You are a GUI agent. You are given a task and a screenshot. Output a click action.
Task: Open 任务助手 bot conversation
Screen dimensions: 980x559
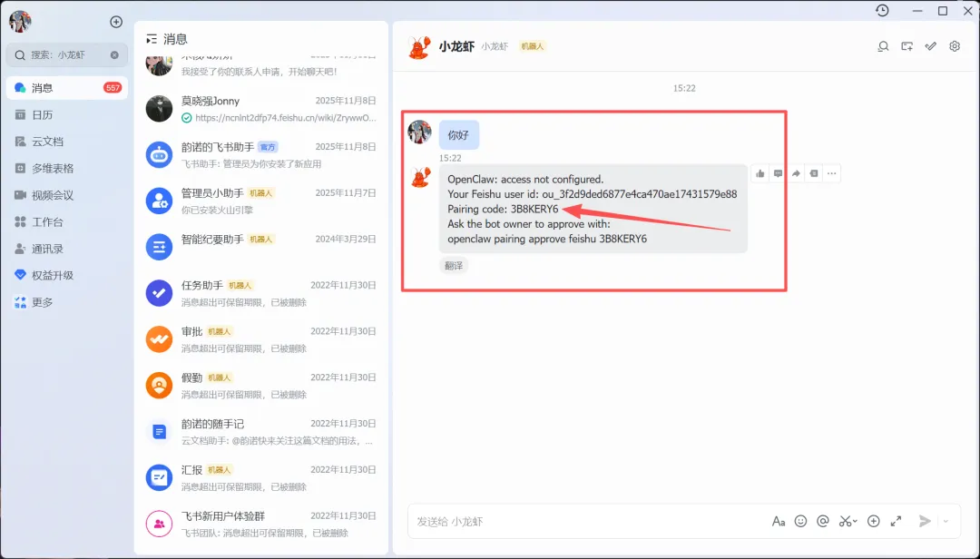[x=260, y=293]
